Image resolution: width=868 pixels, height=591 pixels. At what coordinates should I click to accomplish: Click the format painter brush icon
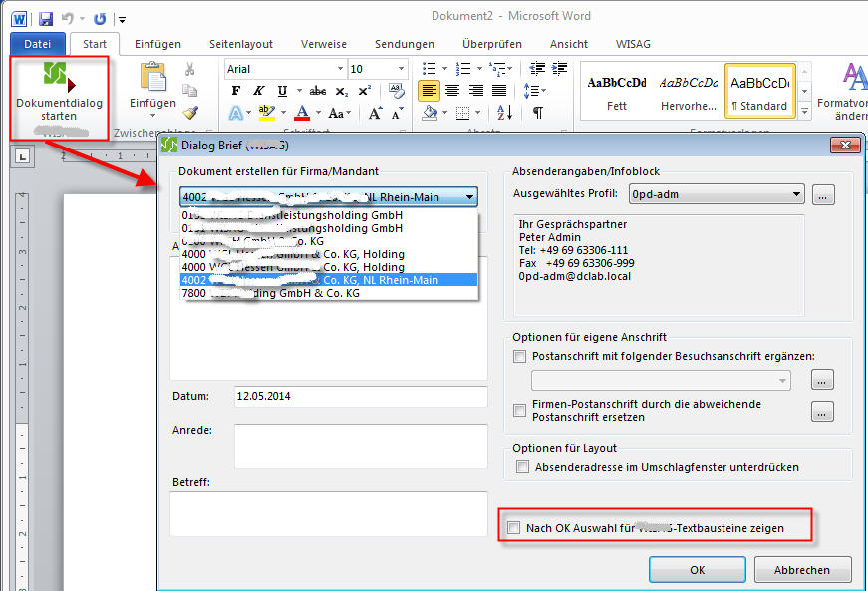click(x=190, y=113)
